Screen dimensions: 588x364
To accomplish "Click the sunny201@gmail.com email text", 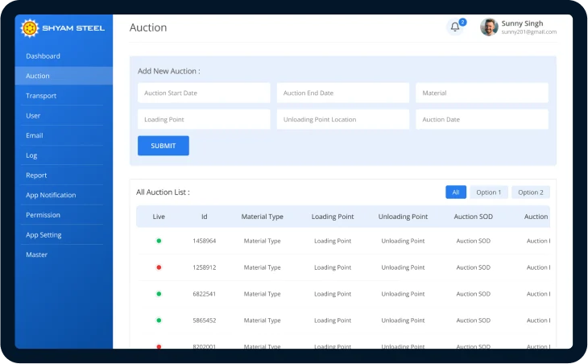I will click(x=528, y=32).
